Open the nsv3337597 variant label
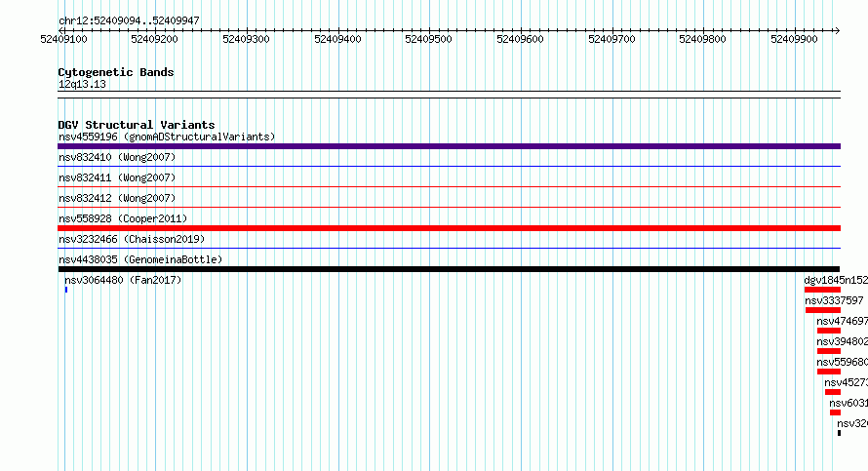This screenshot has height=471, width=868. click(x=834, y=300)
